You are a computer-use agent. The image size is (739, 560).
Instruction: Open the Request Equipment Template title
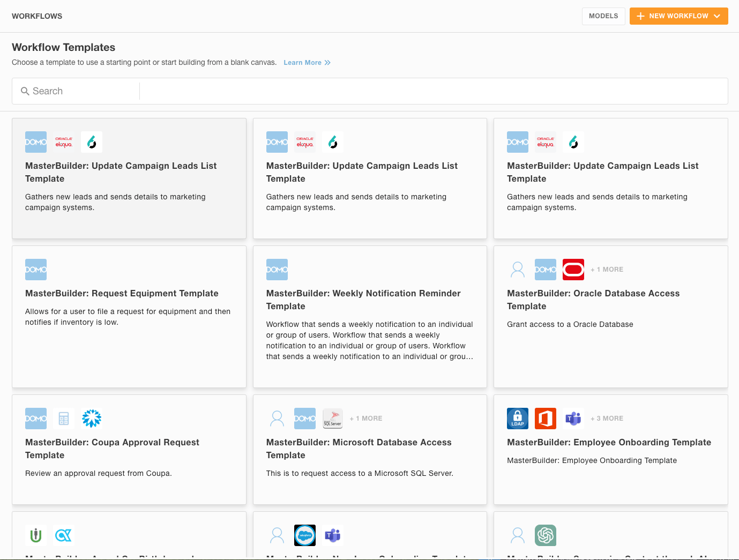[x=122, y=293]
